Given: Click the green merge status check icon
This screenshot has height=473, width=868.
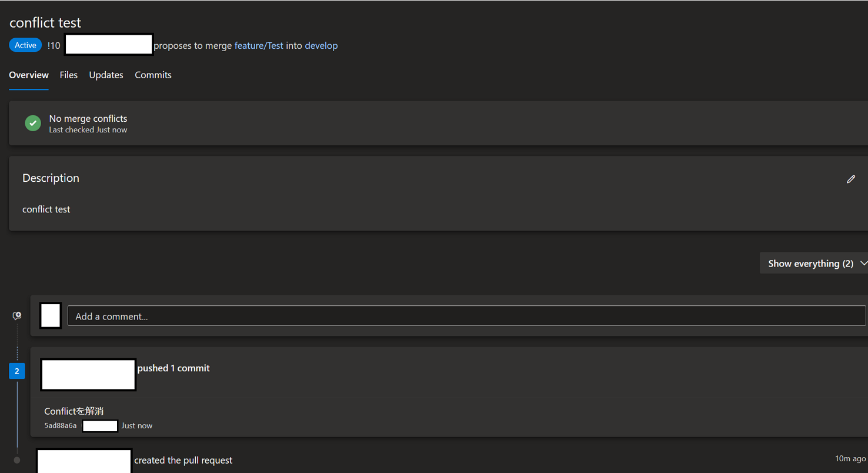Looking at the screenshot, I should point(32,122).
